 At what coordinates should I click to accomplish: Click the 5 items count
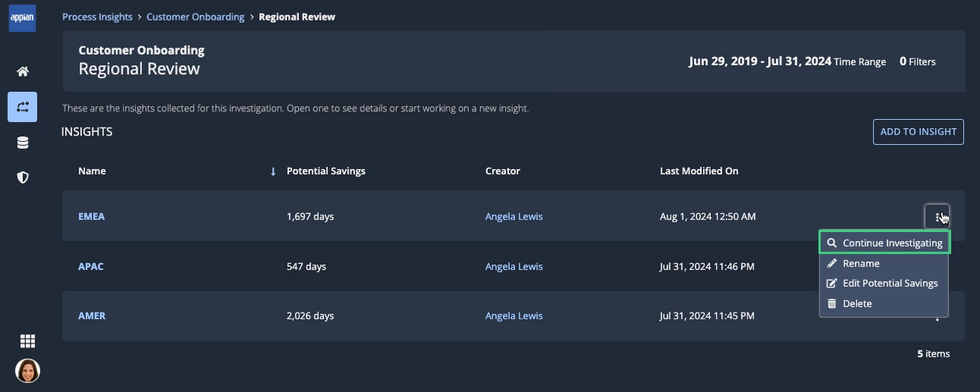[x=934, y=353]
